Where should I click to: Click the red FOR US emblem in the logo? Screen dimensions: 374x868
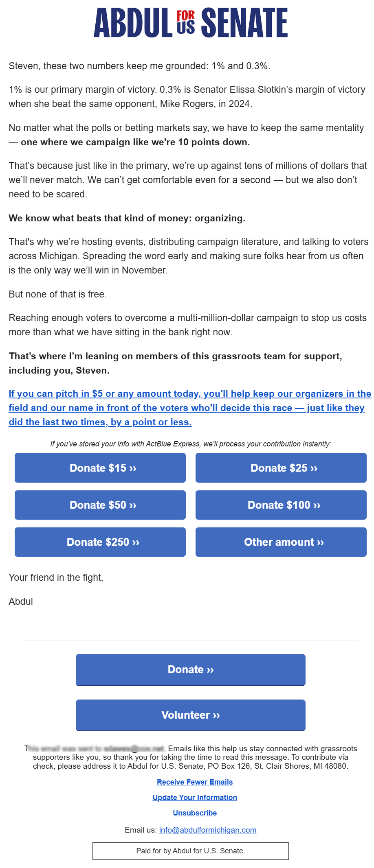[x=186, y=22]
